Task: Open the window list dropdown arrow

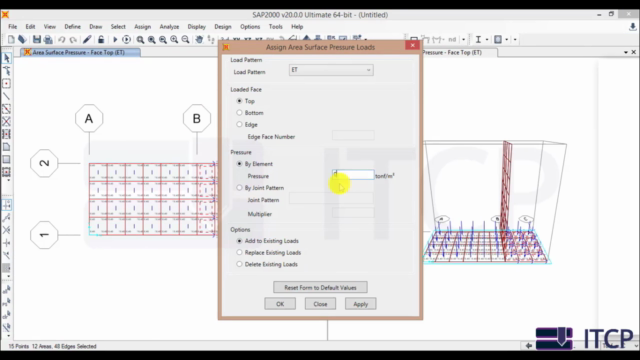Action: [626, 52]
